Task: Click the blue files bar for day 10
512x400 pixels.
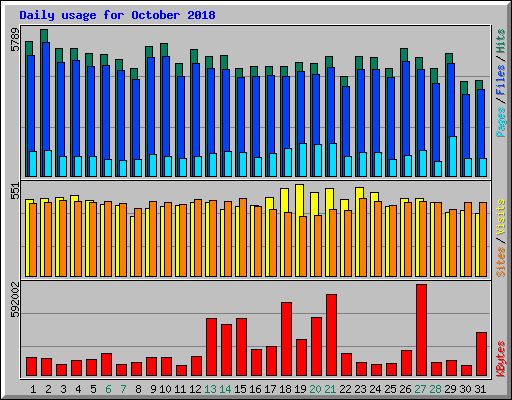Action: (166, 106)
